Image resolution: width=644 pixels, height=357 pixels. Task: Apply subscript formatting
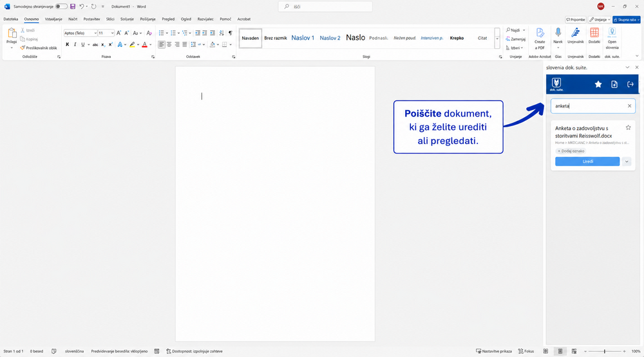(x=102, y=44)
